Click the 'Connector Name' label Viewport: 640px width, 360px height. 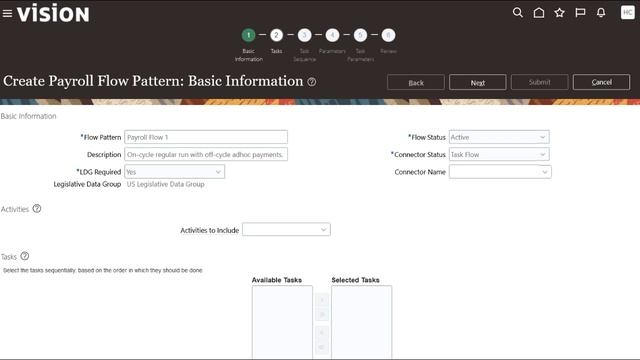pos(420,172)
